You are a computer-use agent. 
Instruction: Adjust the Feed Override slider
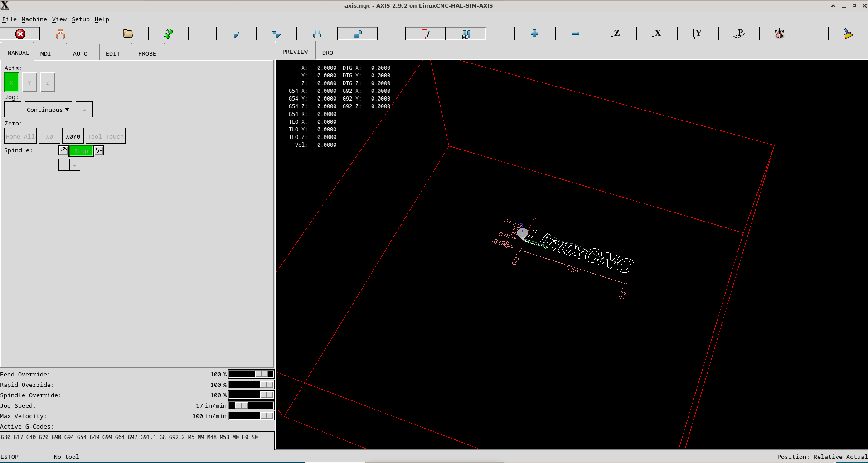point(261,374)
